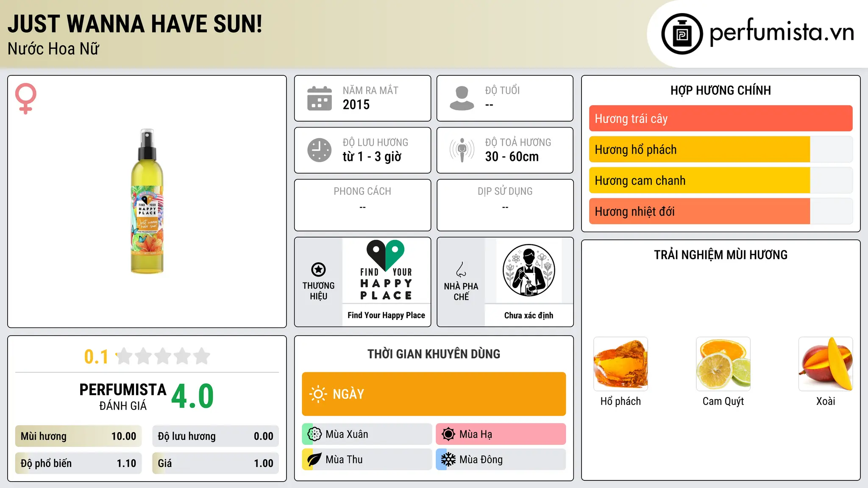Open the perfume bottle product image

(147, 201)
